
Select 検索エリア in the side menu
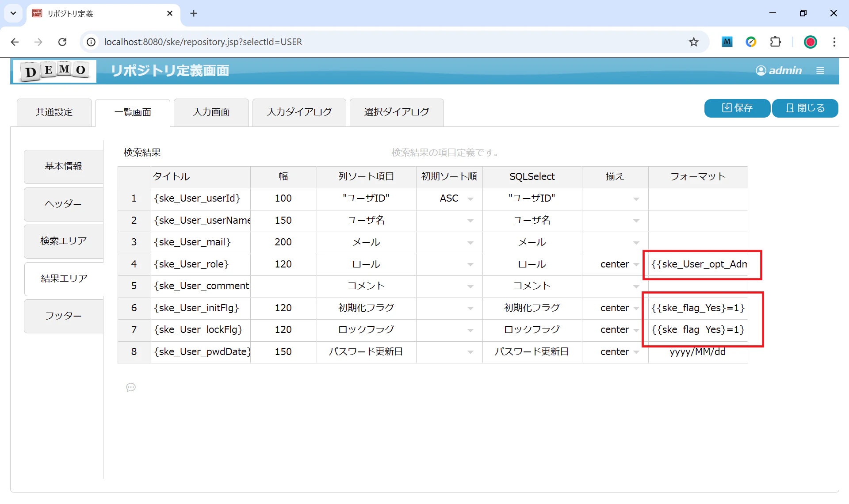pos(64,241)
